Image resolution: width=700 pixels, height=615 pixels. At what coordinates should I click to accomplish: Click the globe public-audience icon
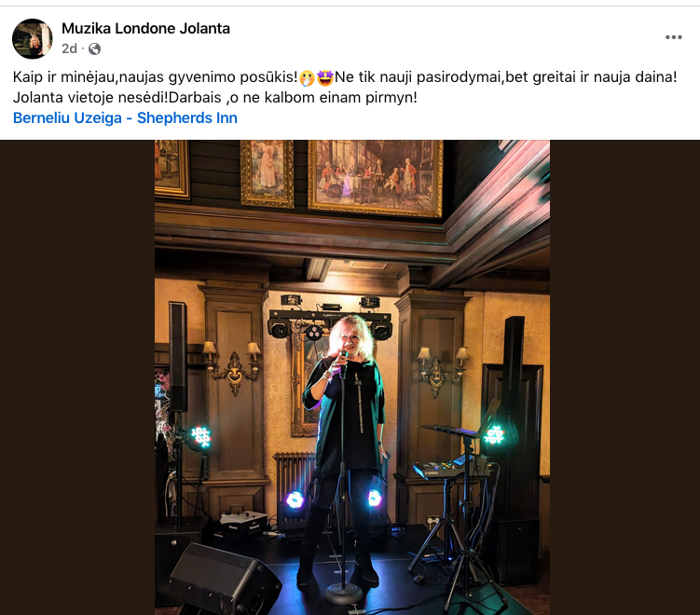tap(95, 48)
